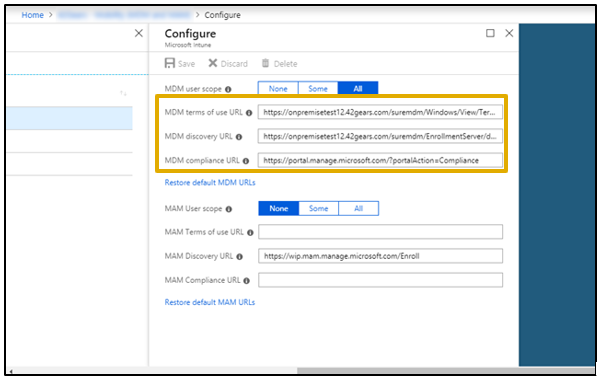
Task: Set MAM User scope to All
Action: [358, 209]
